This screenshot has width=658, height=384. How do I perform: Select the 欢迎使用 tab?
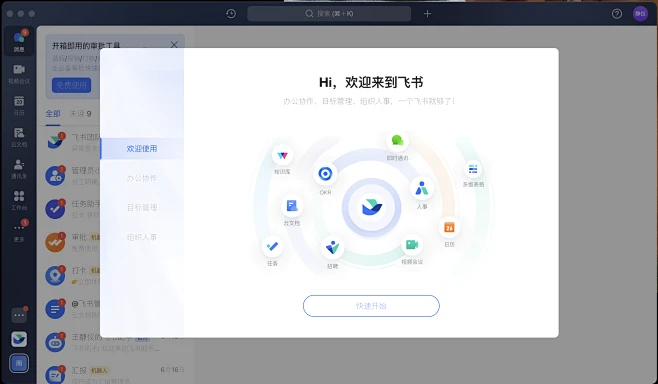(x=142, y=149)
